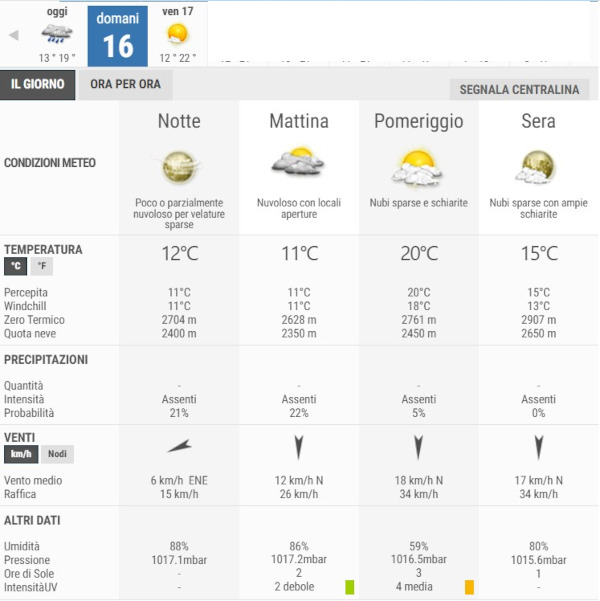The height and width of the screenshot is (601, 600).
Task: Switch temperature unit to °F
Action: 41,266
